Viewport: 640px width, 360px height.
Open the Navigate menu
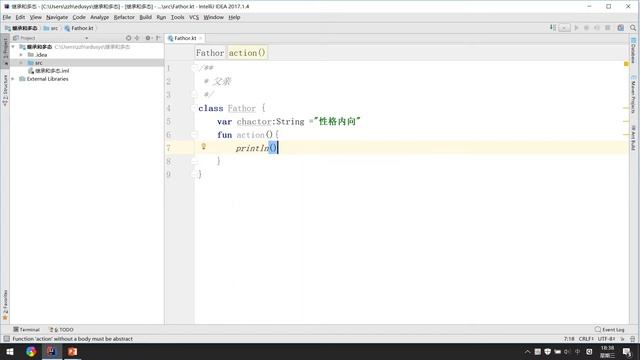tap(57, 17)
